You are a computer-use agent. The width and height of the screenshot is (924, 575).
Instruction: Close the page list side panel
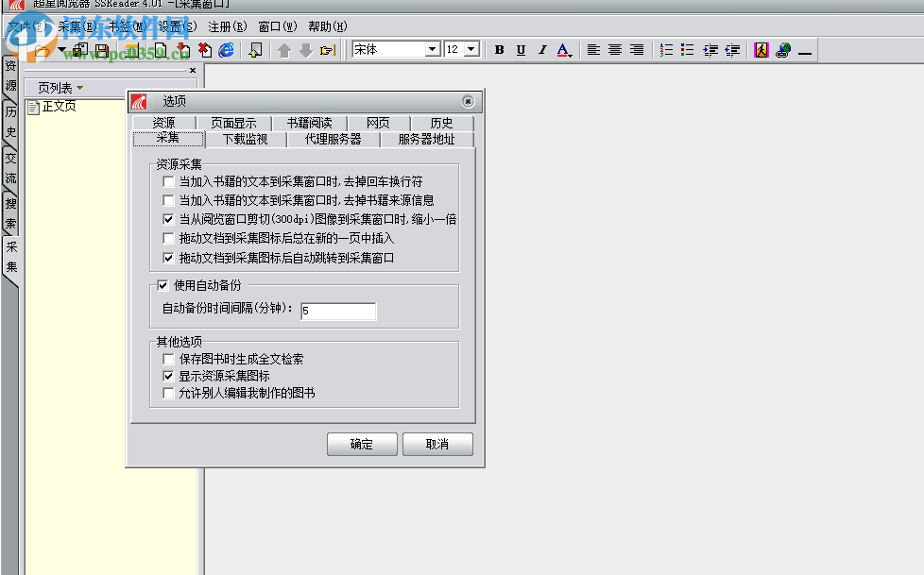pos(193,70)
